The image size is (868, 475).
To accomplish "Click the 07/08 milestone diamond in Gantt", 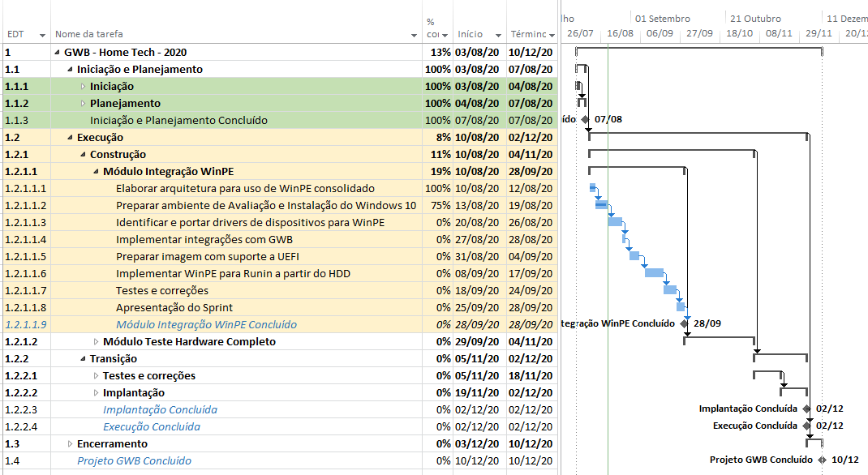I will point(585,119).
